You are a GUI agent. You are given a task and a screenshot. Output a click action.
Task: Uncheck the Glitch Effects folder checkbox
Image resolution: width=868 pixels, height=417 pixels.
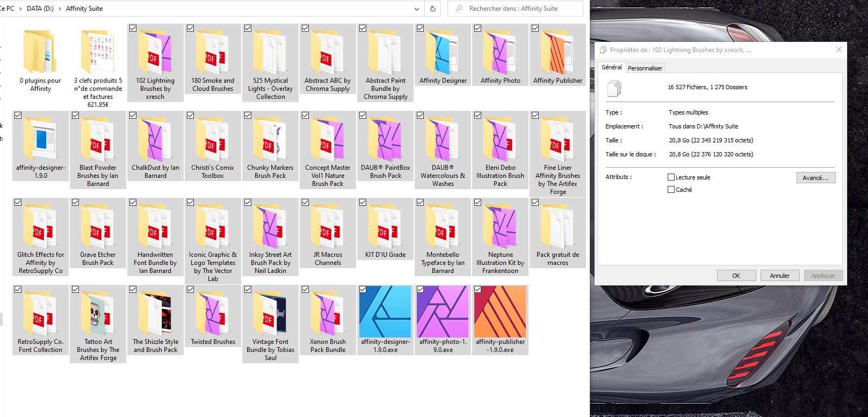point(18,203)
